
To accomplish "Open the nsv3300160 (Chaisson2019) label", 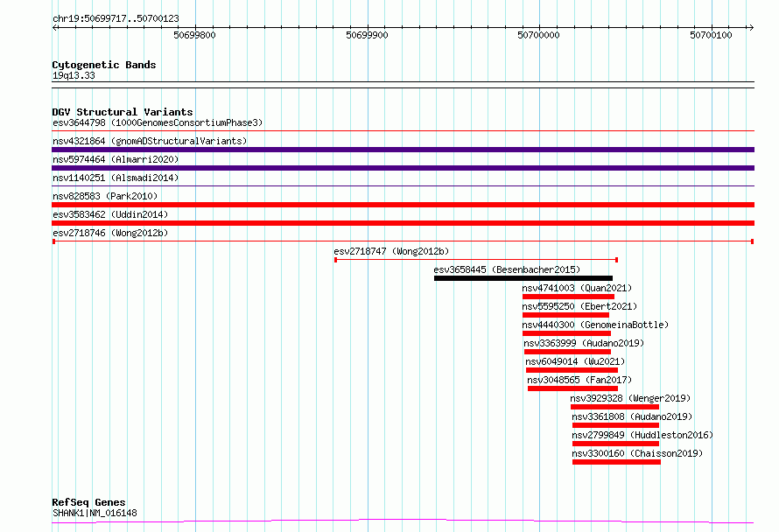I will click(x=637, y=453).
